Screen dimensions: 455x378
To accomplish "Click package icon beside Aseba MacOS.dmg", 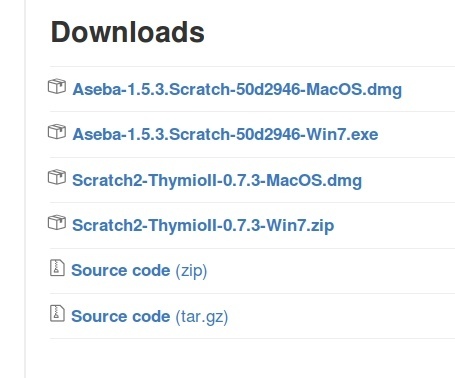I will pos(57,86).
